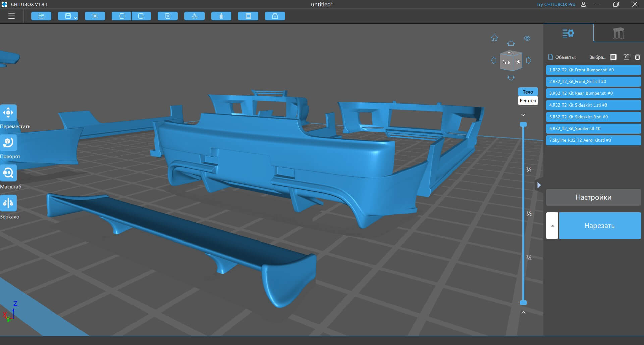
Task: Select the Scale (Масштаб) tool
Action: 8,173
